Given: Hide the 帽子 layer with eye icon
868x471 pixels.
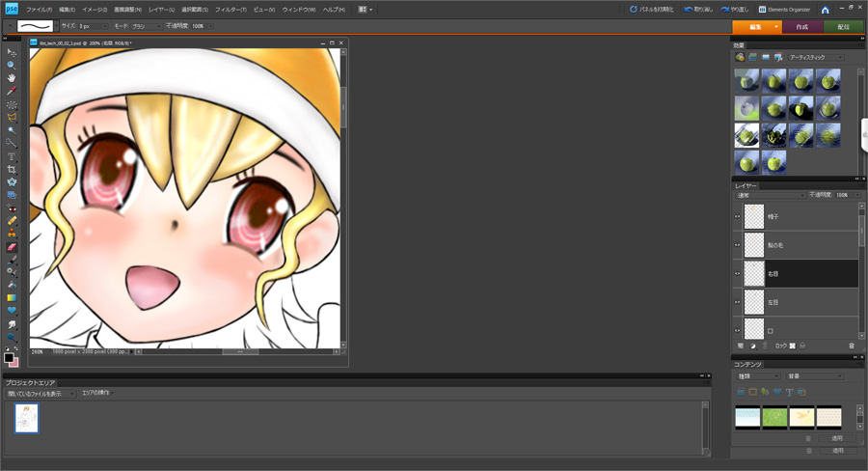Looking at the screenshot, I should tap(738, 217).
